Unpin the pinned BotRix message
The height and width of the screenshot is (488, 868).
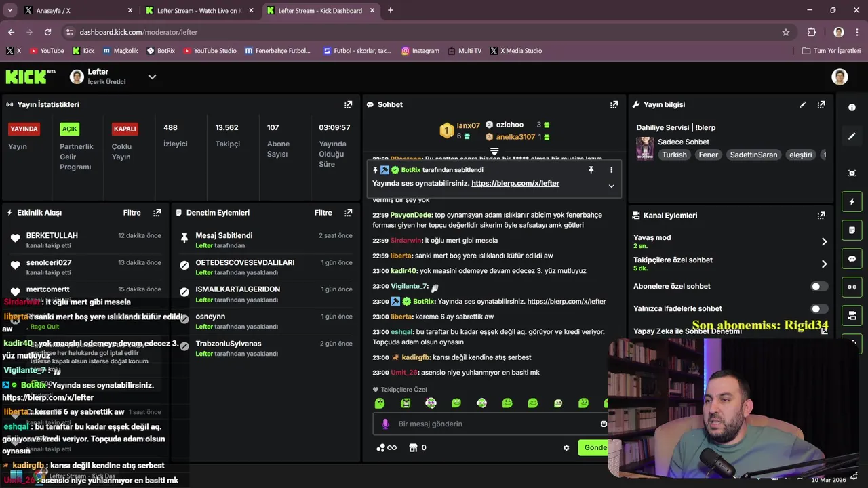[x=591, y=170]
